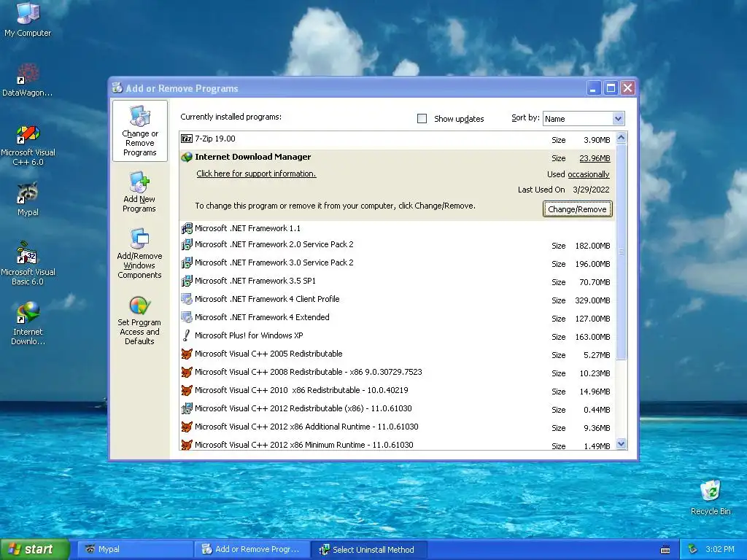The height and width of the screenshot is (560, 747).
Task: Open the Recycle Bin
Action: point(711,497)
